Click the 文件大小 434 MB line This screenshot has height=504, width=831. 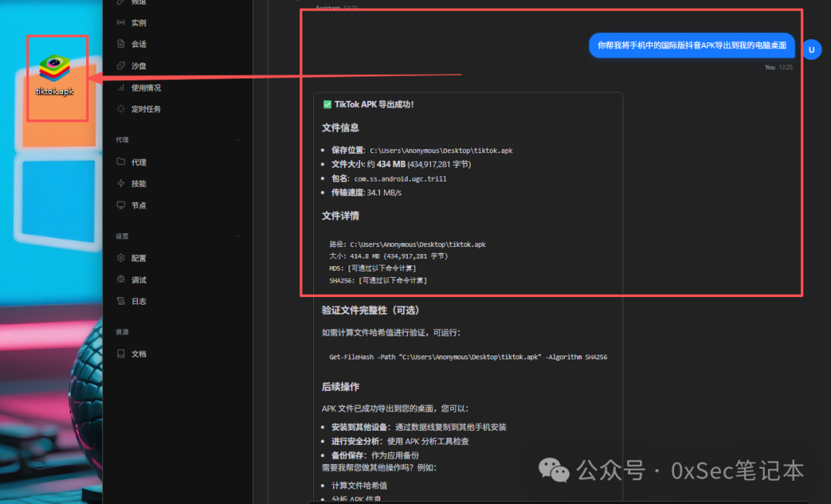401,165
